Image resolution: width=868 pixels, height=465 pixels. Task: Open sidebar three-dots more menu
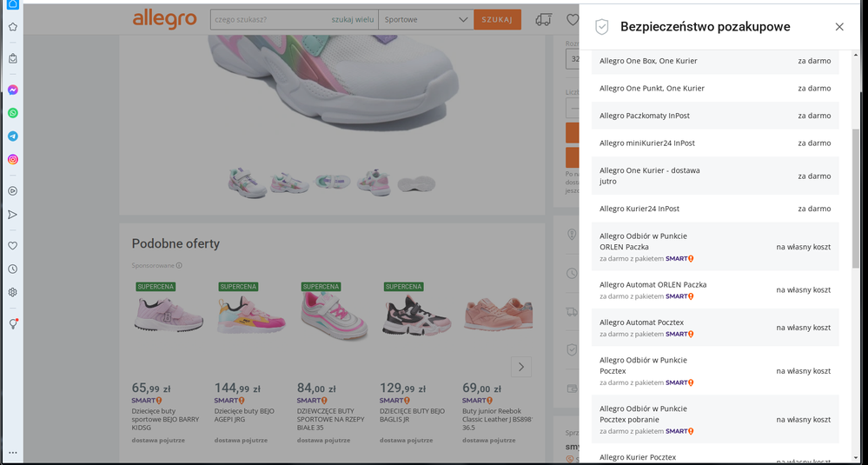(x=13, y=453)
